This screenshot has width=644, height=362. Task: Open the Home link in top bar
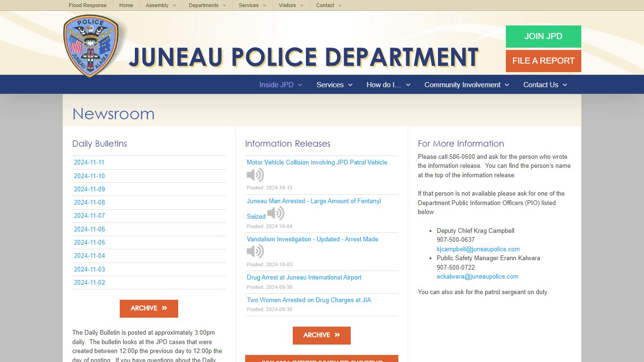coord(126,5)
